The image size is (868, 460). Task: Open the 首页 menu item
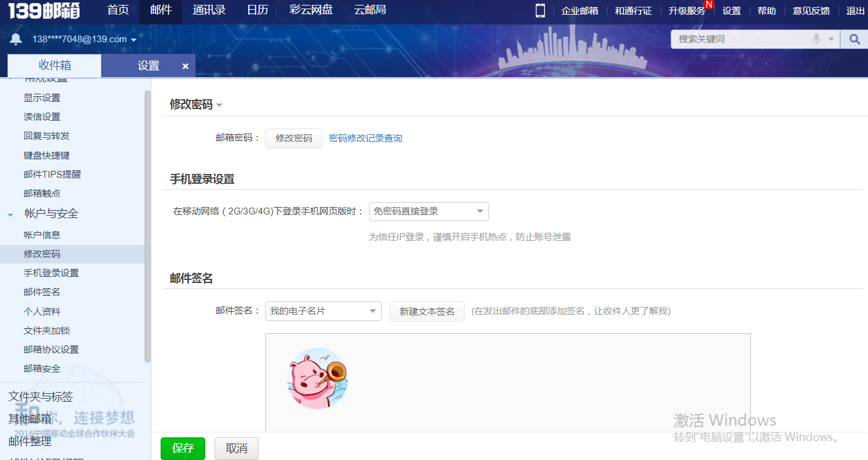[118, 10]
